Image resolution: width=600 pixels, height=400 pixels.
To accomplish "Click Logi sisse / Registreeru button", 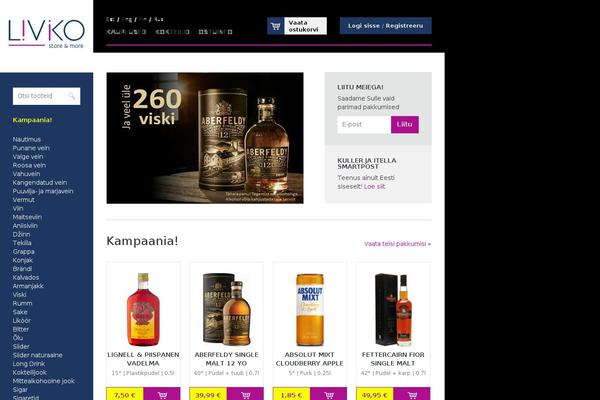I will 386,26.
